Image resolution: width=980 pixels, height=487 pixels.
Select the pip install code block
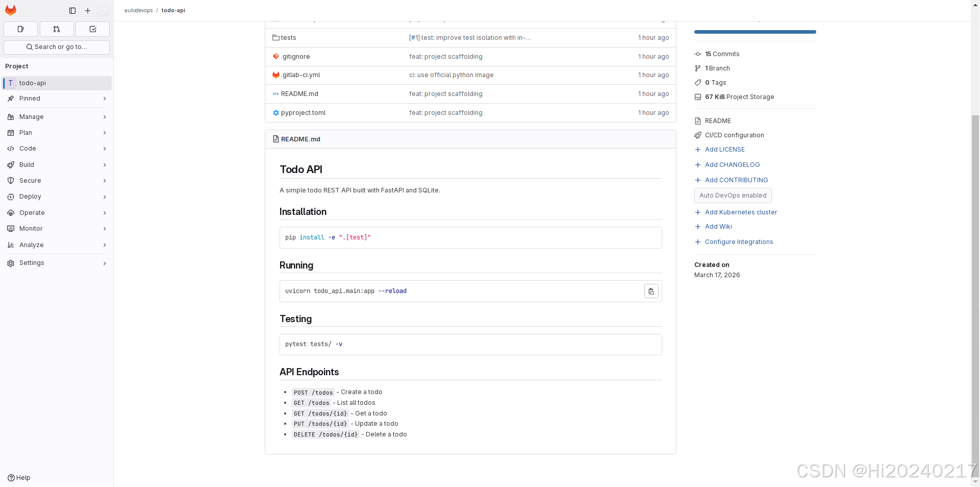470,238
